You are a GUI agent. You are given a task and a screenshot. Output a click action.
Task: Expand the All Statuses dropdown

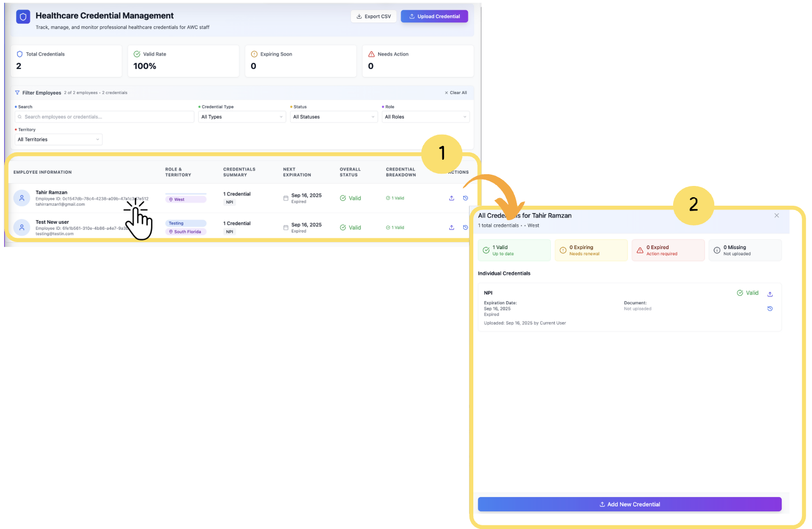point(334,117)
